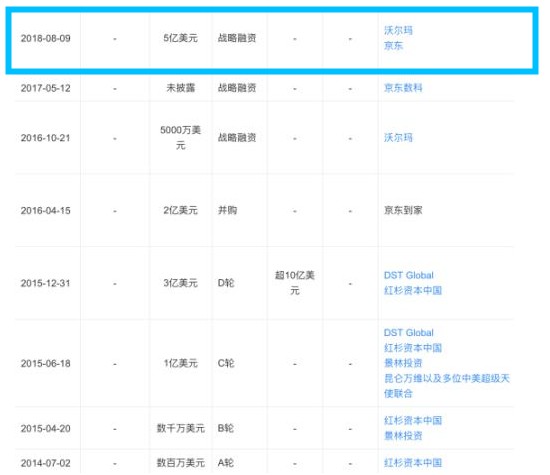Screen dimensions: 550x475
Task: Select the date 2014-07-02
Action: click(46, 463)
